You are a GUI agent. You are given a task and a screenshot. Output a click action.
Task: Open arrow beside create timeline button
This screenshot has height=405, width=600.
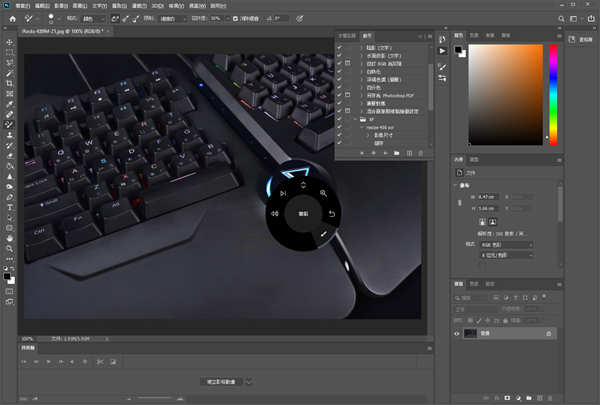pyautogui.click(x=249, y=382)
